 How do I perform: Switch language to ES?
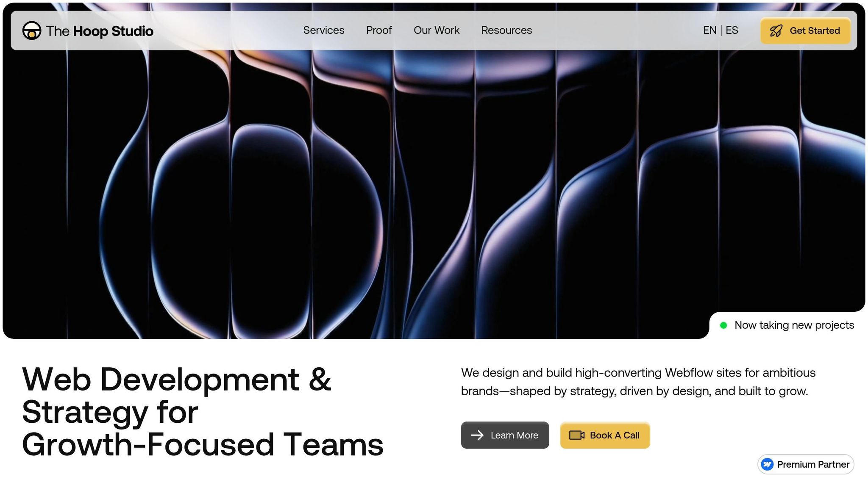pyautogui.click(x=732, y=30)
